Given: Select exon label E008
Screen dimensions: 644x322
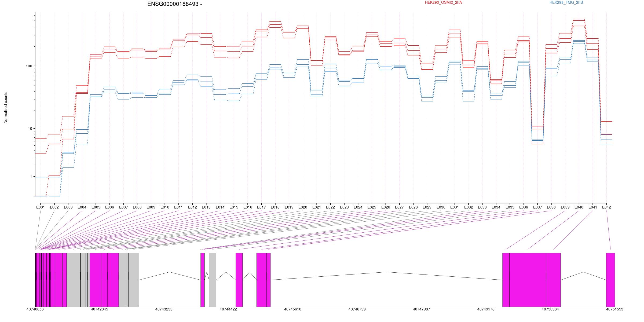Looking at the screenshot, I should pyautogui.click(x=137, y=207).
